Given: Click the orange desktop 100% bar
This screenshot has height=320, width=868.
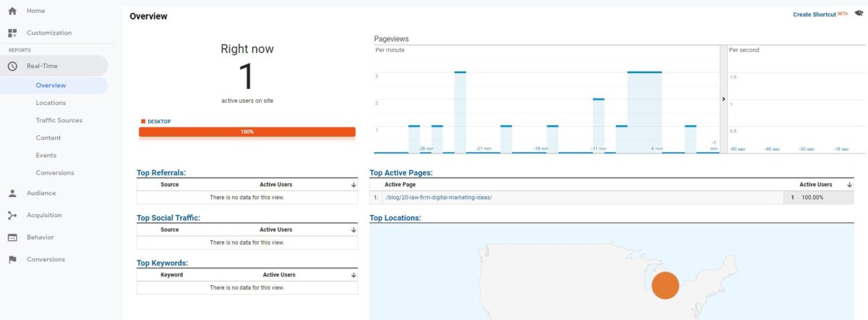Looking at the screenshot, I should 247,132.
